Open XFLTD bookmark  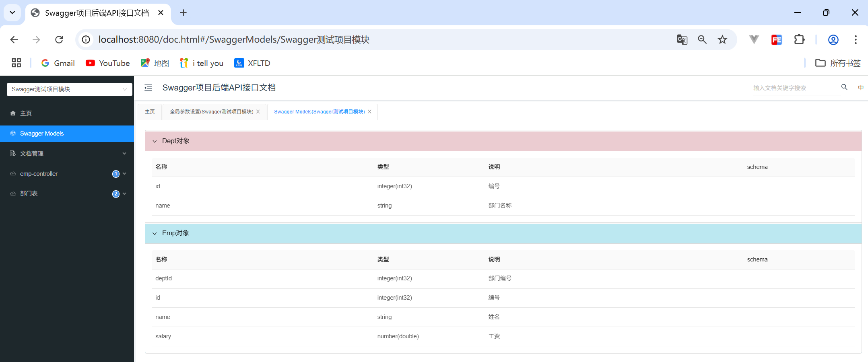[x=252, y=63]
